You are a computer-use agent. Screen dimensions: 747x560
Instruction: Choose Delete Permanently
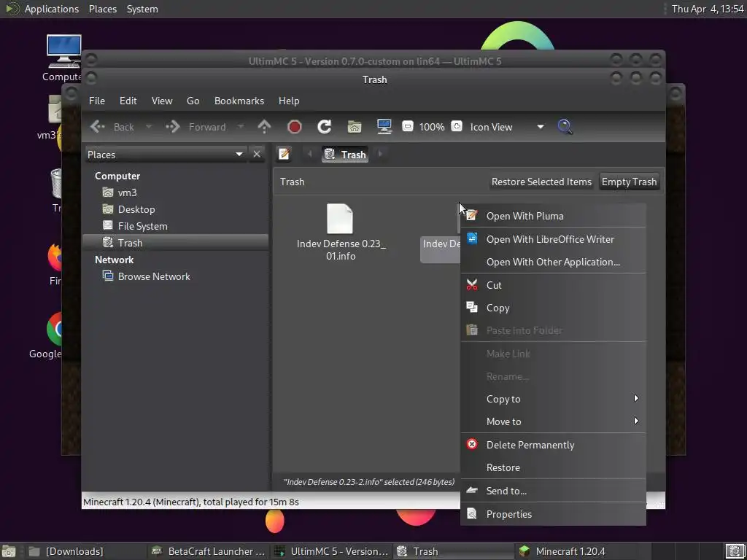(553, 445)
